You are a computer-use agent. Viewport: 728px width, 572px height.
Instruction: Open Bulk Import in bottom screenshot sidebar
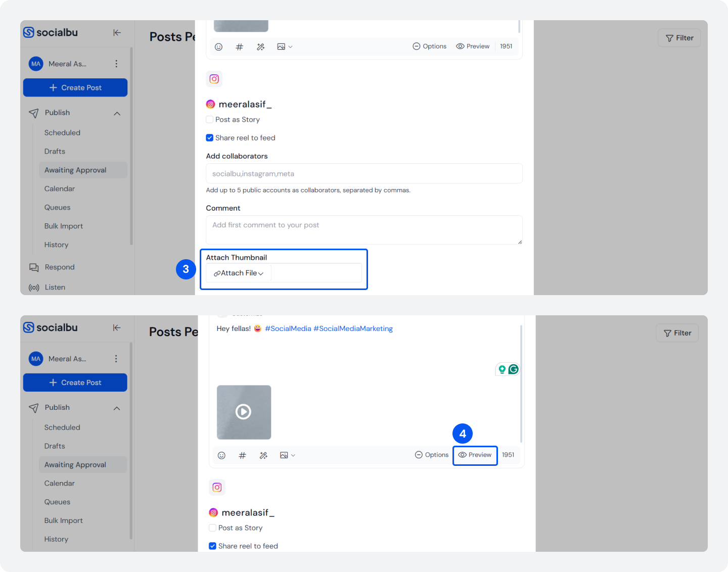click(x=64, y=521)
